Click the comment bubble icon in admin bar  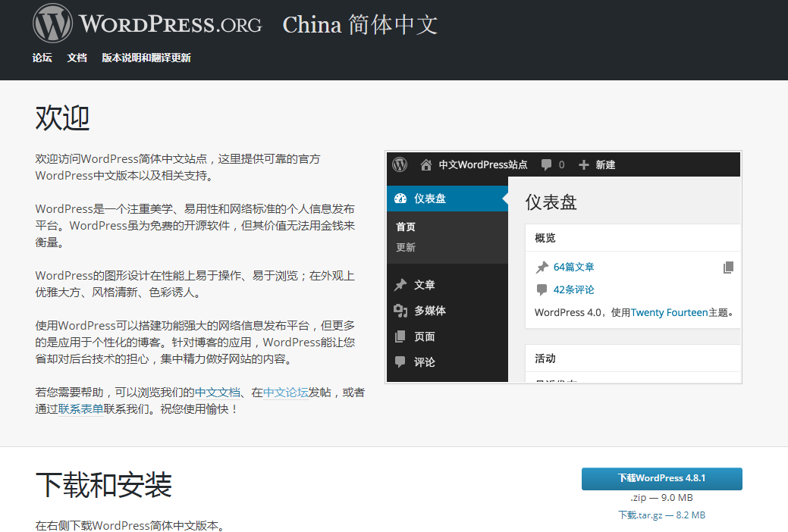tap(546, 164)
